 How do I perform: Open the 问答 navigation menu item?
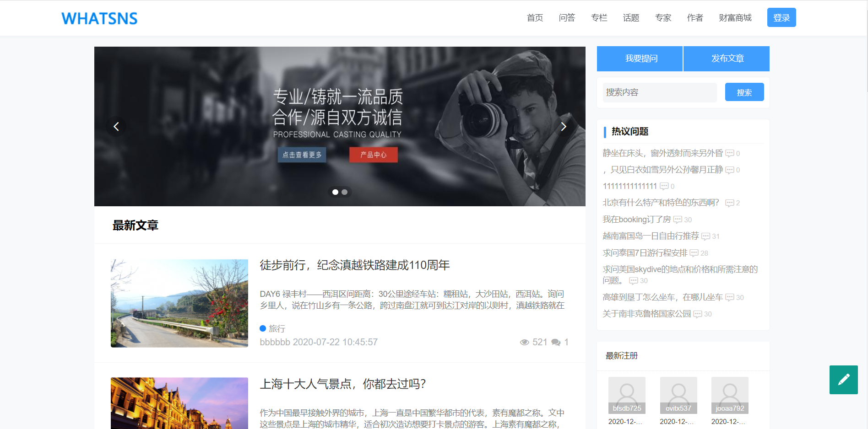tap(567, 18)
